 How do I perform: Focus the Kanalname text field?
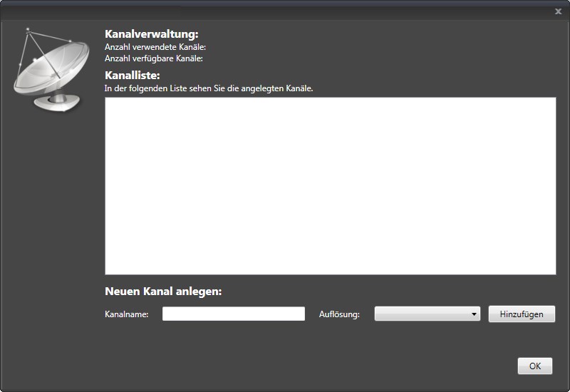(233, 314)
